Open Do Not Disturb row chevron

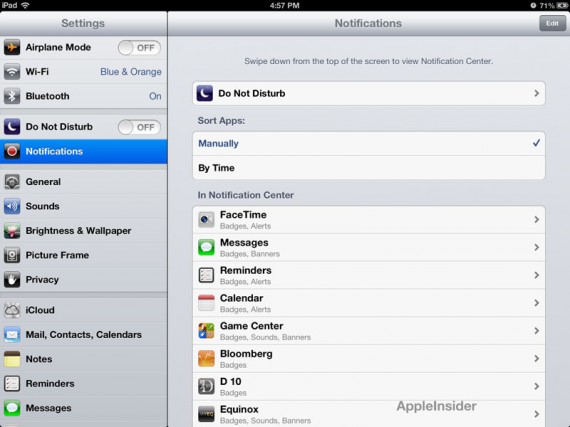click(536, 93)
